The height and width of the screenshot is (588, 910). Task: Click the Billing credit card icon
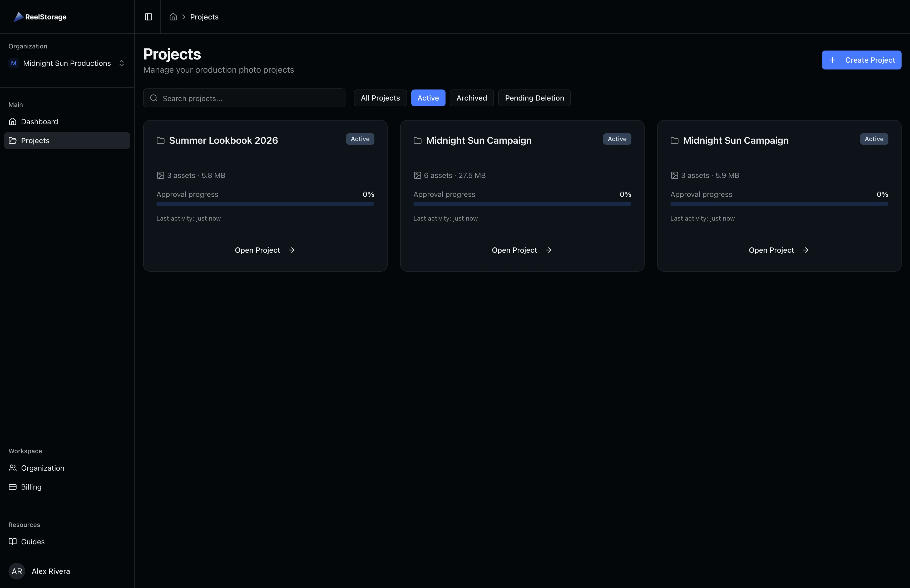click(x=13, y=487)
